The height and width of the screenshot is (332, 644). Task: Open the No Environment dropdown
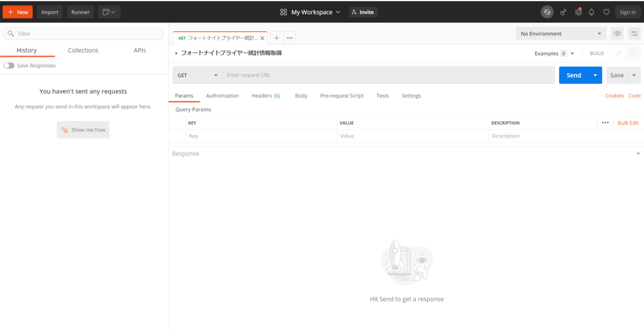pyautogui.click(x=561, y=33)
